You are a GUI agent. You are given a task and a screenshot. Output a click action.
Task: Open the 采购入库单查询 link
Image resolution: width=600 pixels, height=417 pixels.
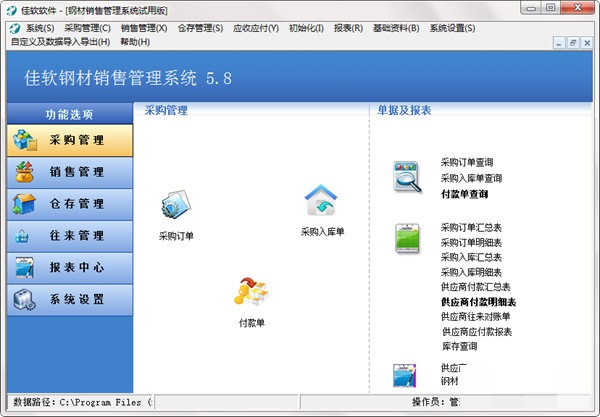pyautogui.click(x=471, y=178)
